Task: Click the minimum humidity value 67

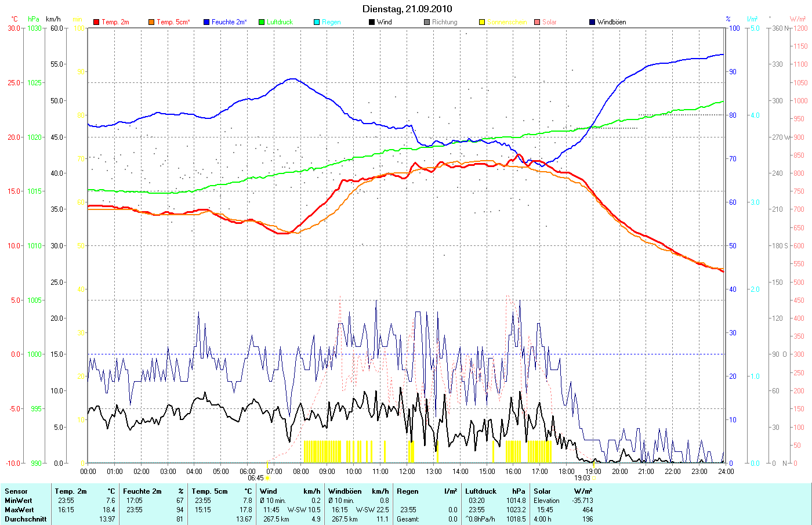Action: [180, 501]
